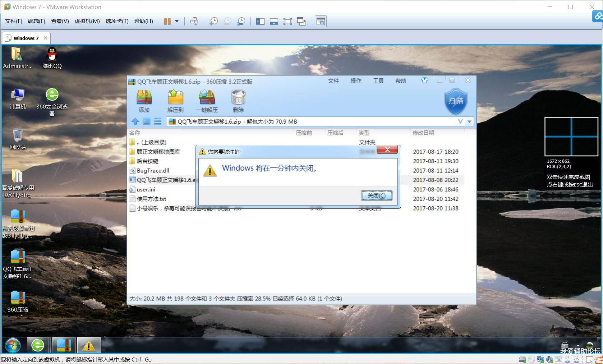603x364 pixels.
Task: Close the Windows 7 VM tab
Action: (45, 38)
